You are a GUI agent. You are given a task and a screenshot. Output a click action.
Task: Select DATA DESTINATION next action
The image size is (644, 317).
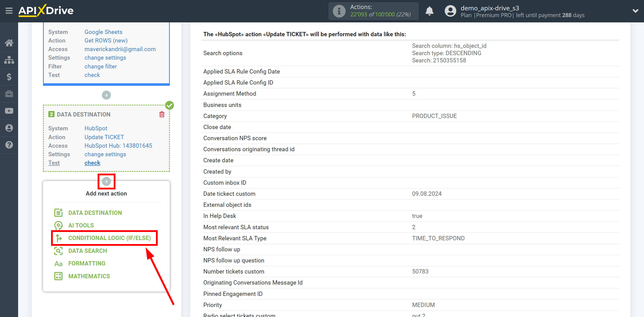coord(95,213)
